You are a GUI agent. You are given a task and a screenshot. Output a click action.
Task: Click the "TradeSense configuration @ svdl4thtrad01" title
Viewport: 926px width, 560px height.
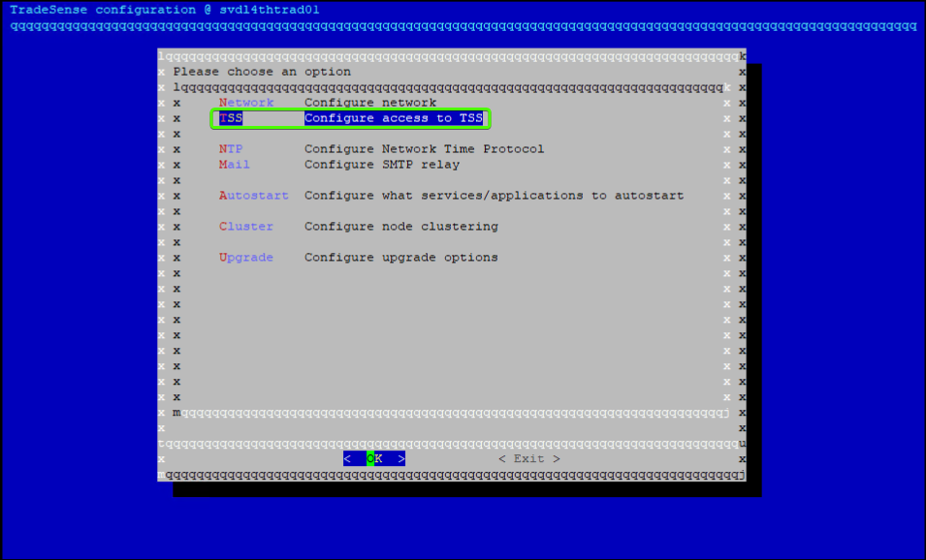click(165, 10)
